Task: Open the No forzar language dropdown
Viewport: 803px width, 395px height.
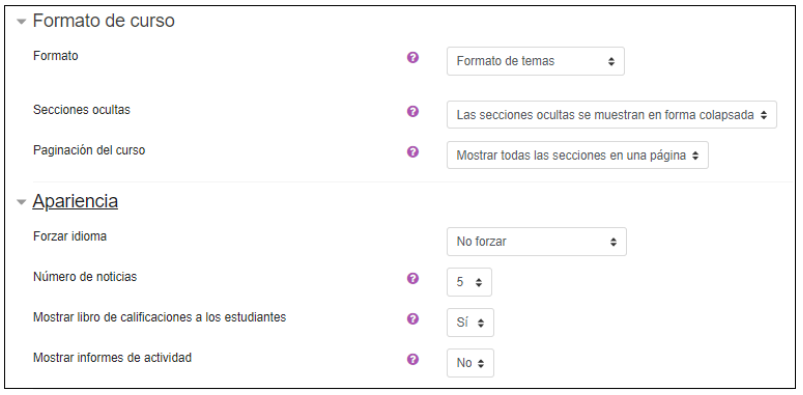Action: tap(536, 241)
